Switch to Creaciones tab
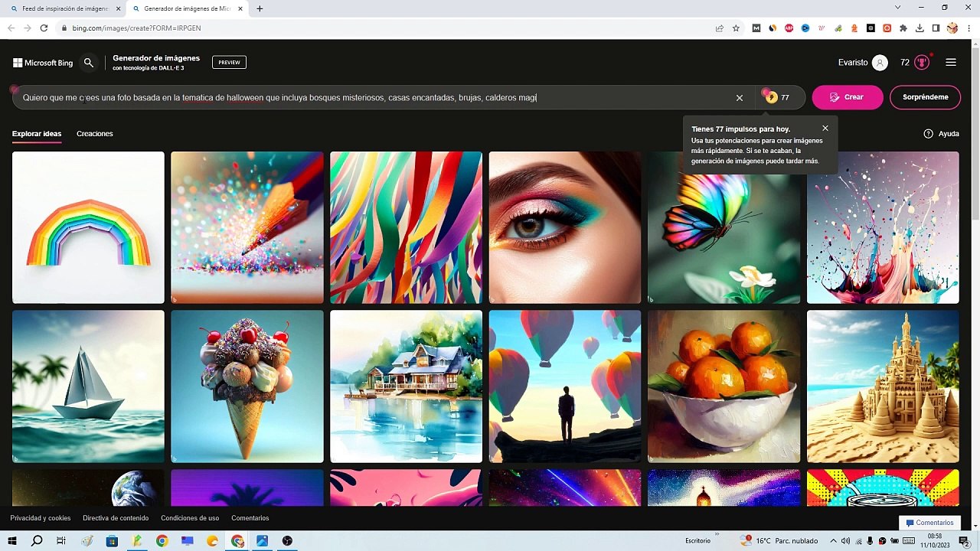 pos(95,134)
